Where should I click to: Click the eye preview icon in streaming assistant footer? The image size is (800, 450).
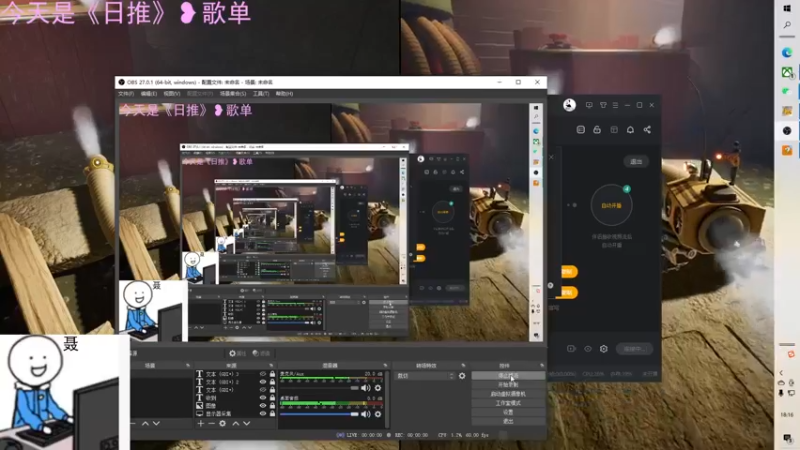coord(588,349)
